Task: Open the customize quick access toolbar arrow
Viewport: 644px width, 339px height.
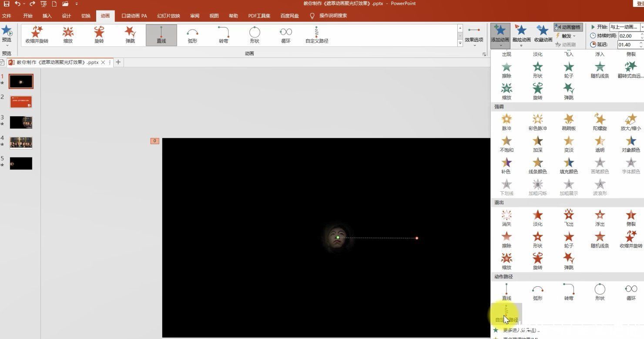Action: 77,4
